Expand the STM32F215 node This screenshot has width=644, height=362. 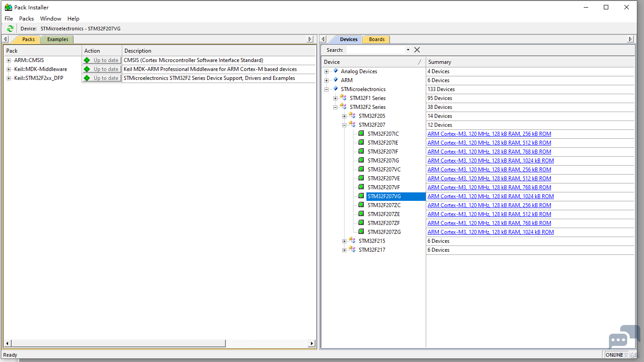(x=345, y=241)
